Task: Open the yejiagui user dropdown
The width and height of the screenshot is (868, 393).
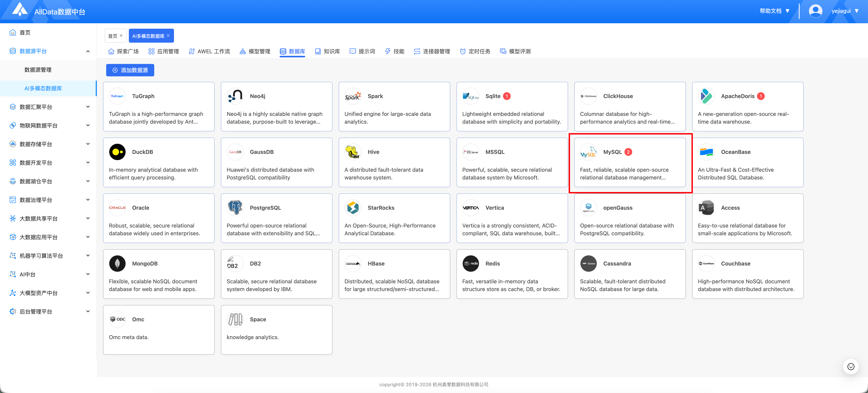Action: (845, 11)
